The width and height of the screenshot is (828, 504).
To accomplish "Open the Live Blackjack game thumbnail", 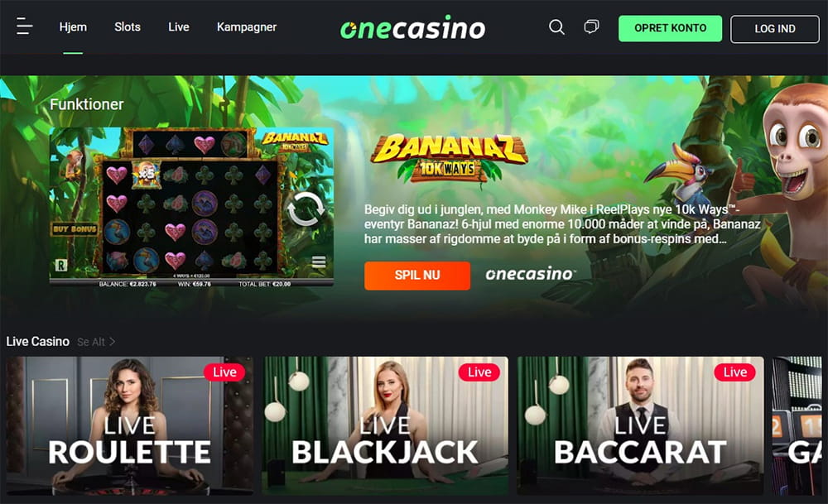I will (x=386, y=425).
